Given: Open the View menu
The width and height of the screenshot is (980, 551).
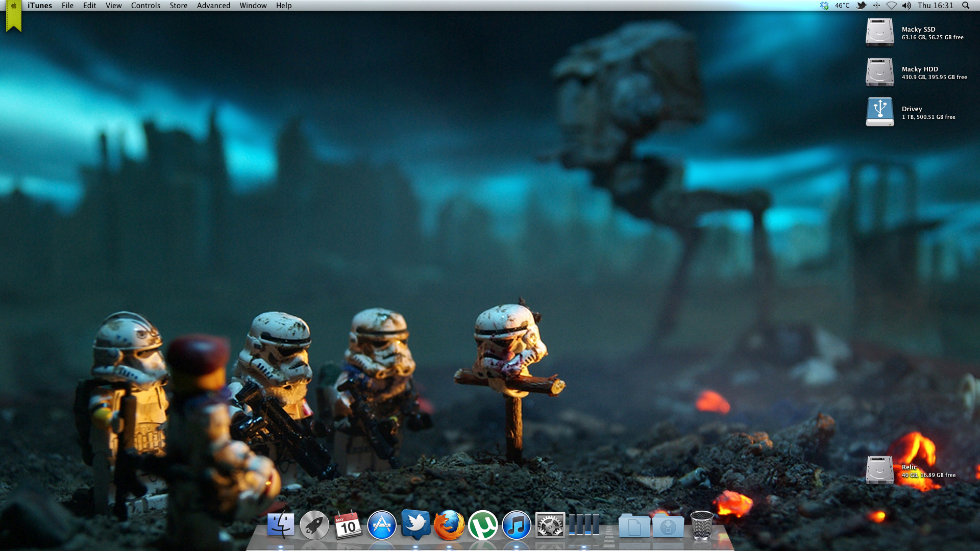Looking at the screenshot, I should [113, 6].
